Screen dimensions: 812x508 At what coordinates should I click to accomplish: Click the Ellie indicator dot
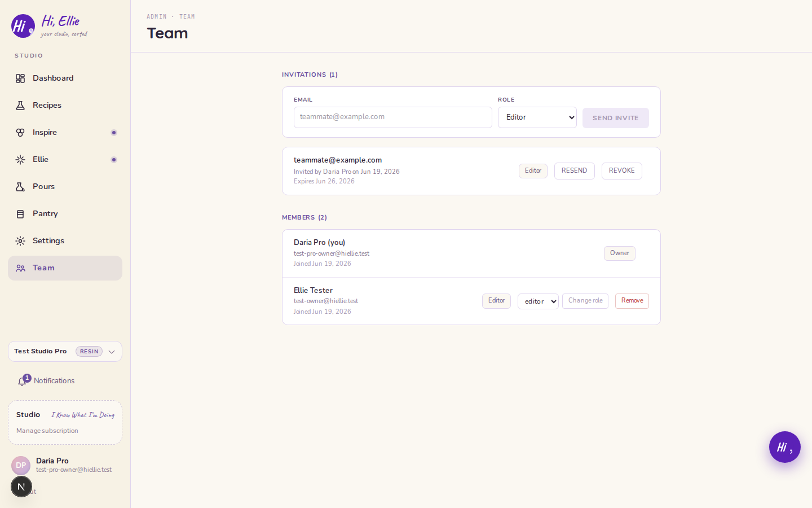click(x=114, y=160)
